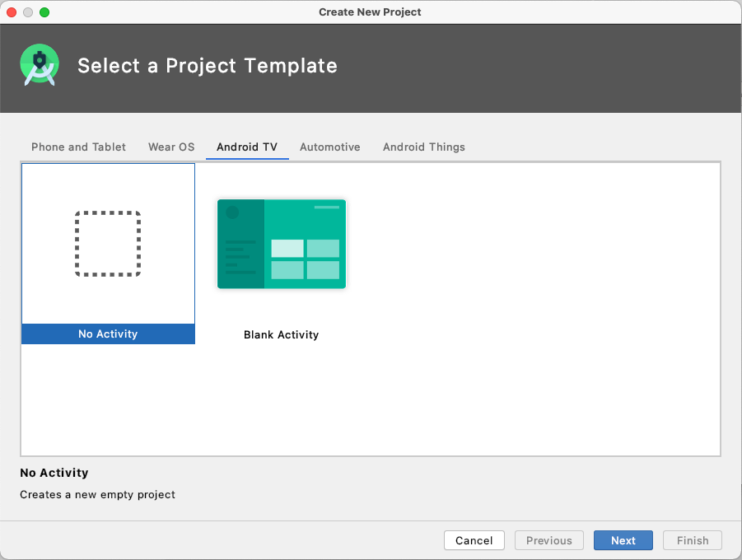The image size is (742, 560).
Task: Proceed with the Next button
Action: 623,540
